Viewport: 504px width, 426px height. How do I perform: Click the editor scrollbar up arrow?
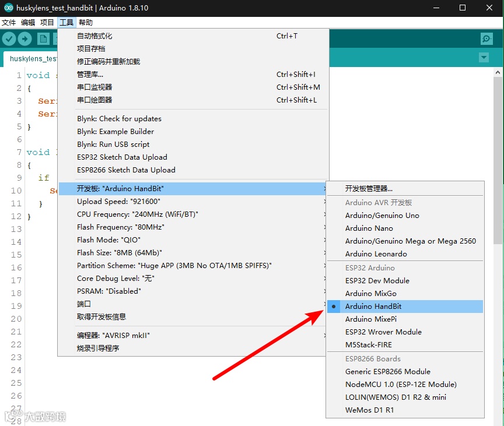coord(498,72)
